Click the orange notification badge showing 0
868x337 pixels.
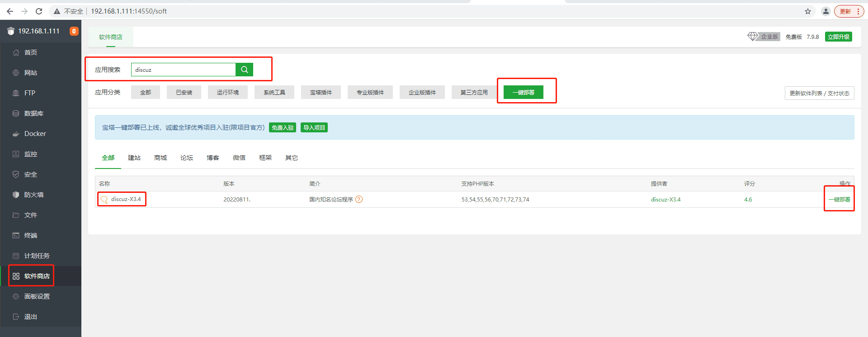point(74,31)
